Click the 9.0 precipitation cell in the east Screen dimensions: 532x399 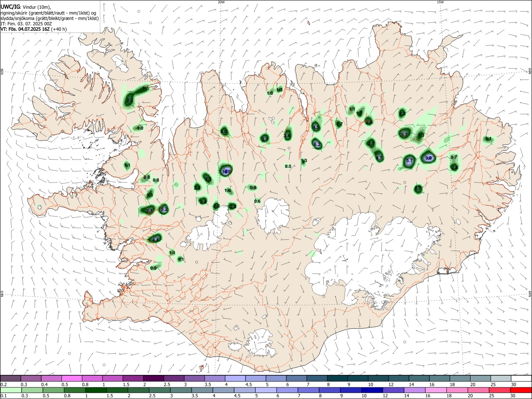(429, 158)
